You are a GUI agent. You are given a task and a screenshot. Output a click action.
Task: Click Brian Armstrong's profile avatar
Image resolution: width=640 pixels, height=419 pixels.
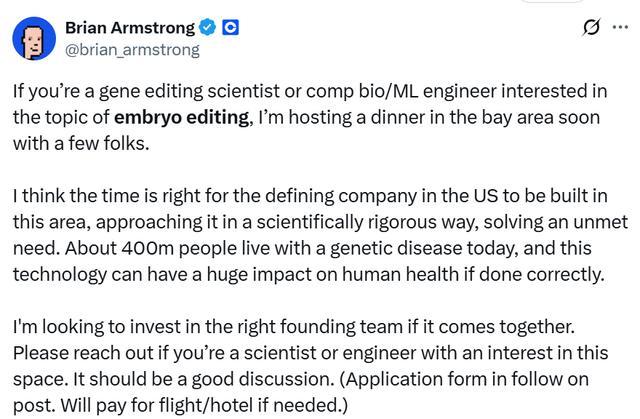[33, 37]
